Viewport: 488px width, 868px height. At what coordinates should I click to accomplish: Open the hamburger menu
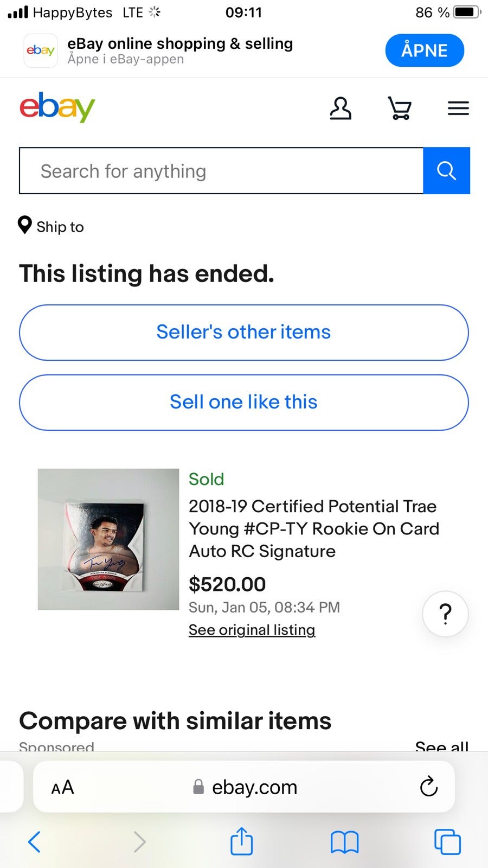[458, 108]
